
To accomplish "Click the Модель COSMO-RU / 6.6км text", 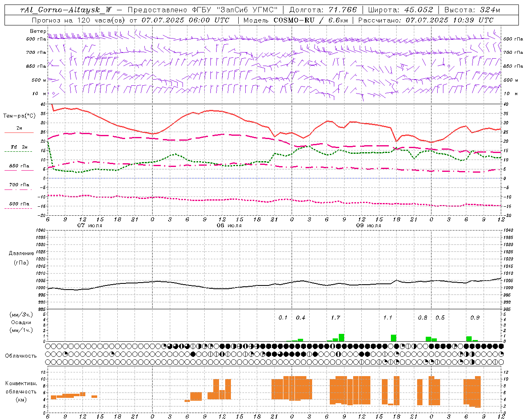I will tap(296, 20).
